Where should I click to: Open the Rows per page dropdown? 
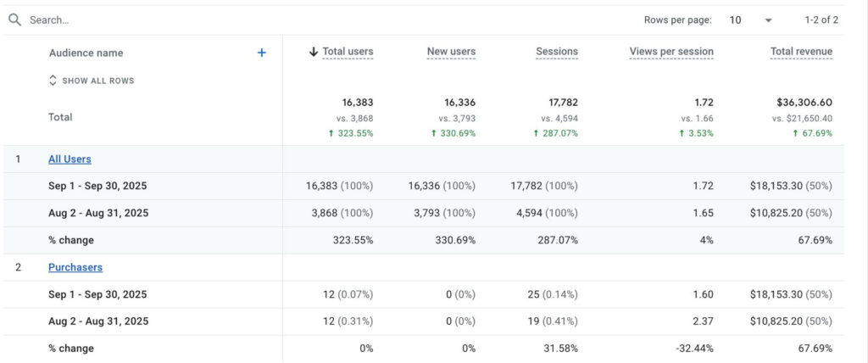[750, 20]
